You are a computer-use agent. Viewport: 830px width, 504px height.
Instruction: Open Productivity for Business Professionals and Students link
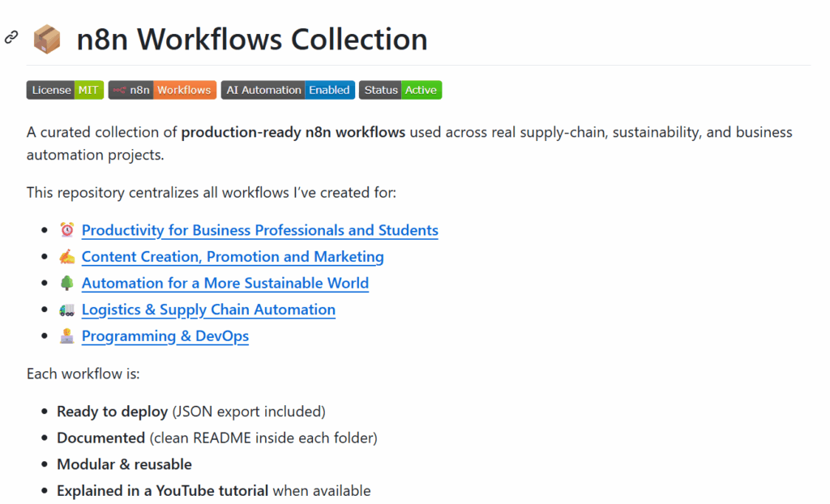[x=259, y=230]
